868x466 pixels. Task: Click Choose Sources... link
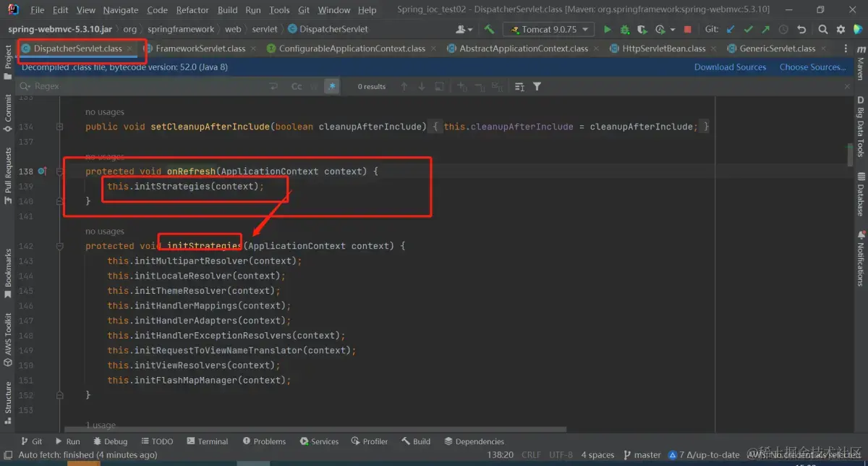tap(812, 67)
